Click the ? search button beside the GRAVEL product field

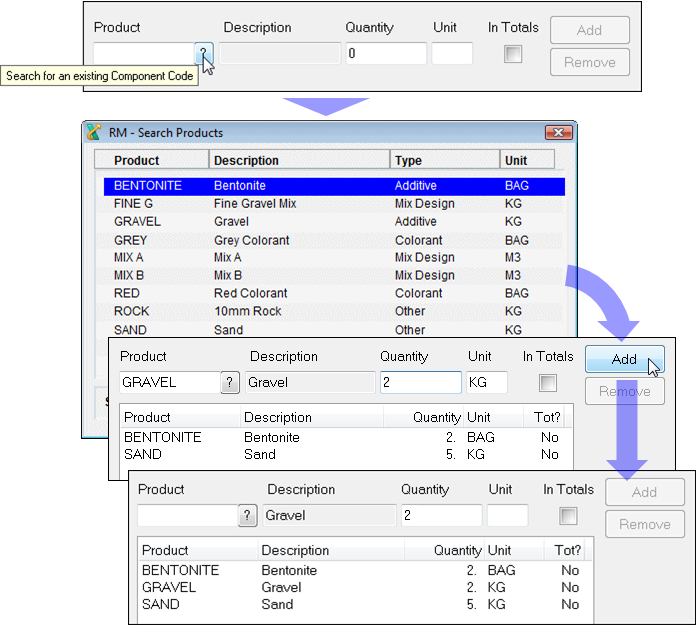(x=230, y=382)
